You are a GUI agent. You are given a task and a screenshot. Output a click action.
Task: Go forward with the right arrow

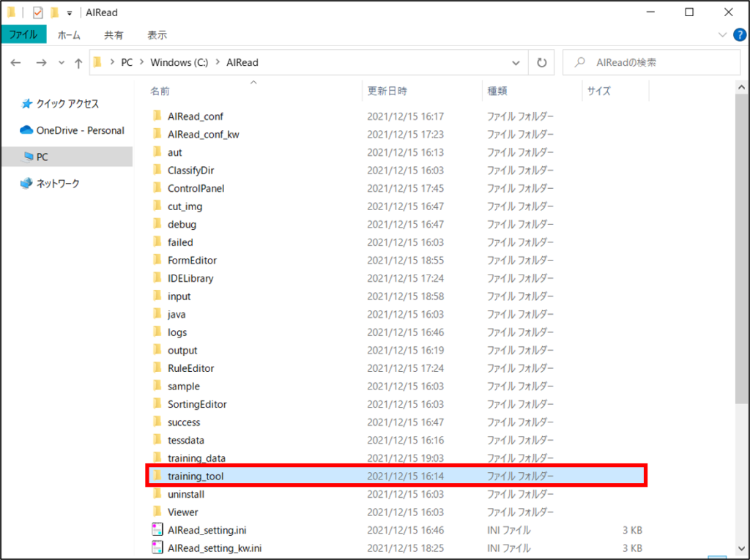41,63
